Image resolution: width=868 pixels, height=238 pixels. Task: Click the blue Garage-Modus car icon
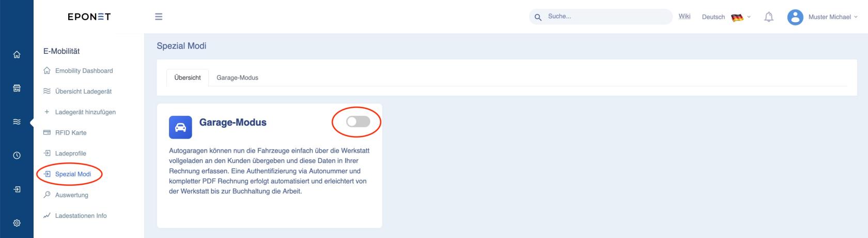click(x=180, y=127)
